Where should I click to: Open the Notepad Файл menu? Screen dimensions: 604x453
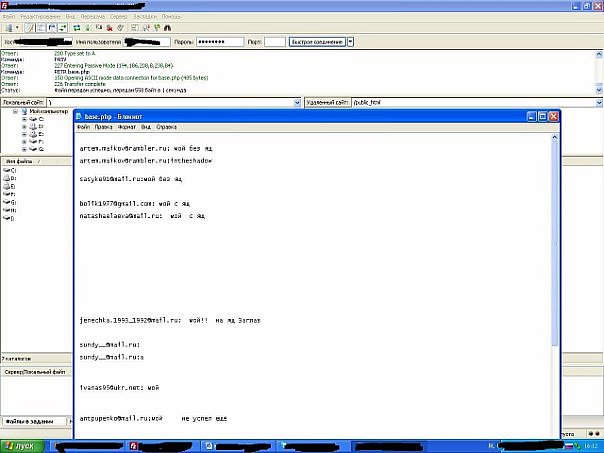(83, 128)
